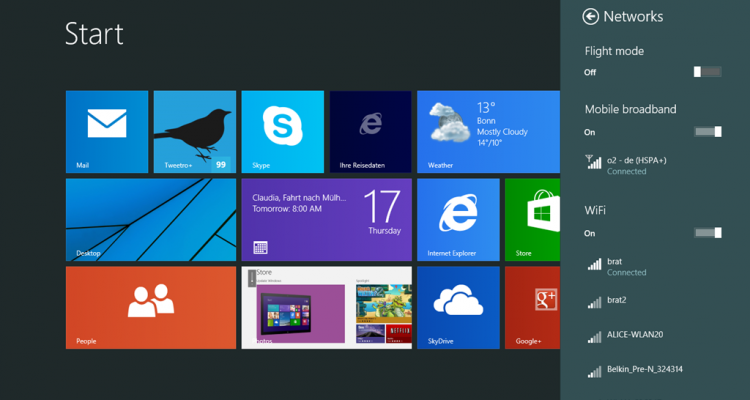Viewport: 750px width, 400px height.
Task: Click the Start heading
Action: [x=94, y=34]
